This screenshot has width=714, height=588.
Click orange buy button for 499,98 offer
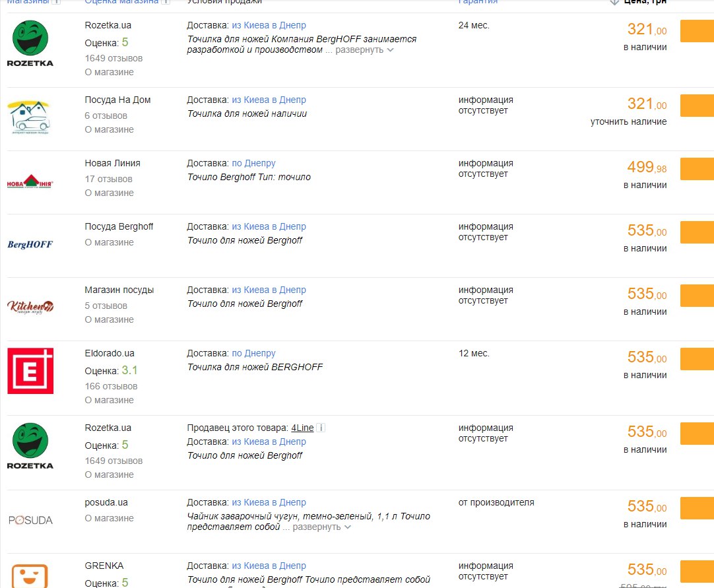[x=697, y=169]
